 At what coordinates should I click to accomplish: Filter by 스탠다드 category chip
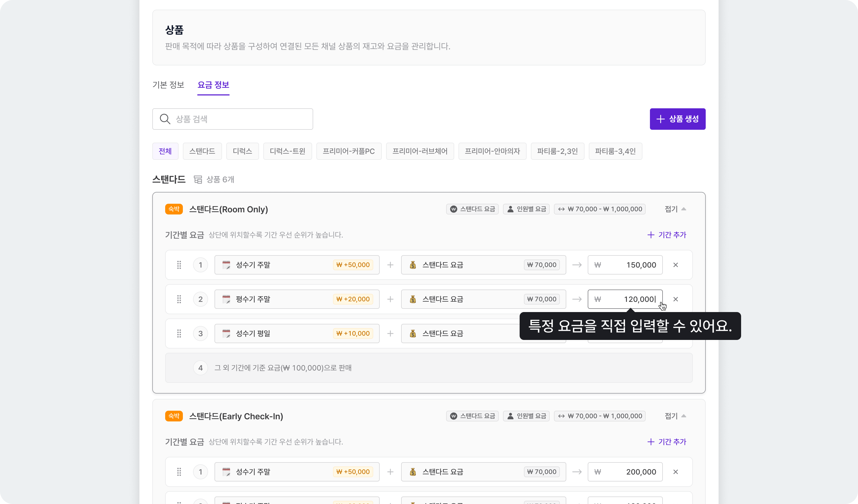[x=202, y=151]
